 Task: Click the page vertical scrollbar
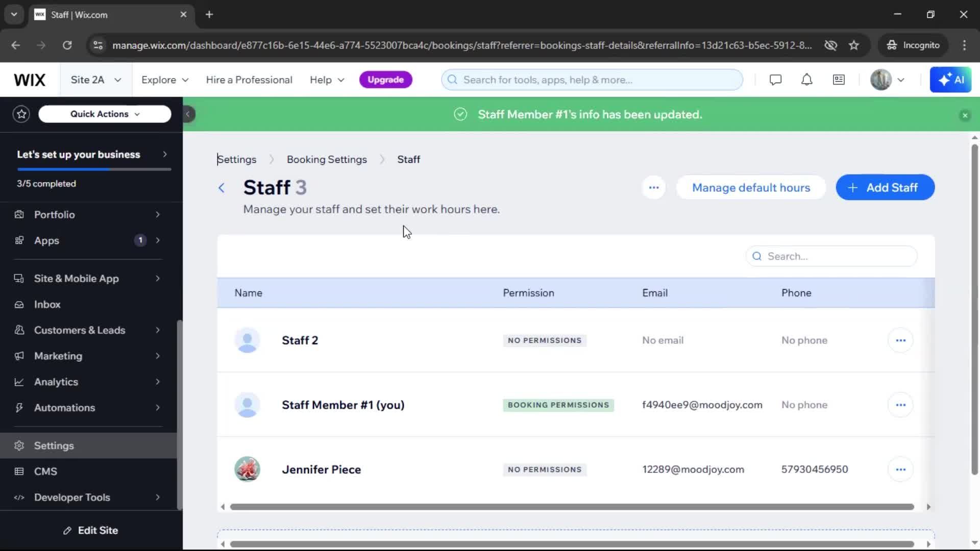974,309
